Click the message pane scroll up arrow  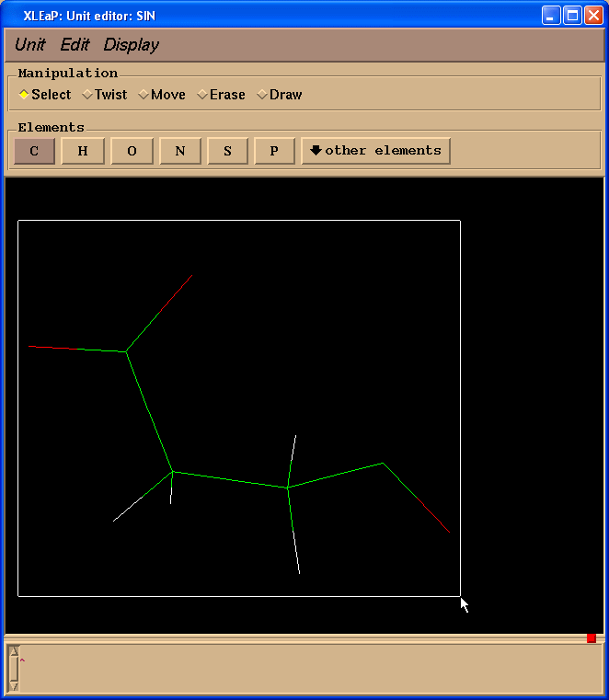click(x=14, y=651)
